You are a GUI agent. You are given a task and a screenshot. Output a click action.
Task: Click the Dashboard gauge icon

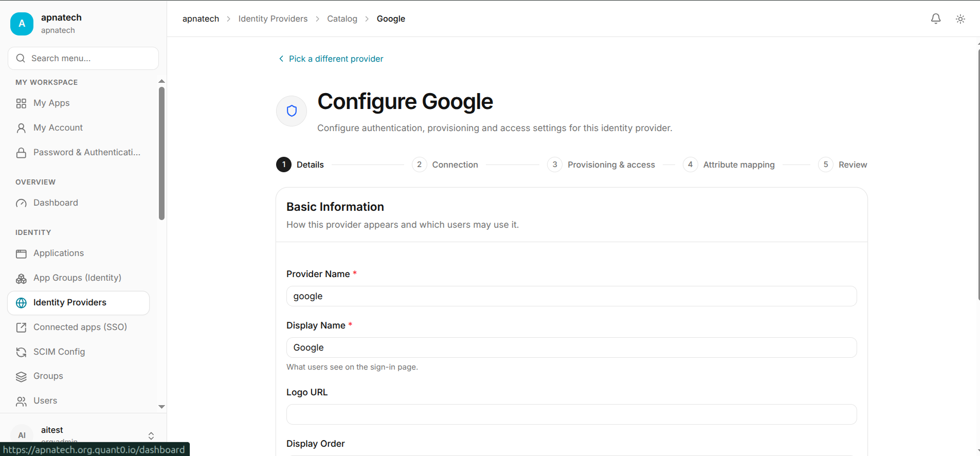click(x=21, y=203)
